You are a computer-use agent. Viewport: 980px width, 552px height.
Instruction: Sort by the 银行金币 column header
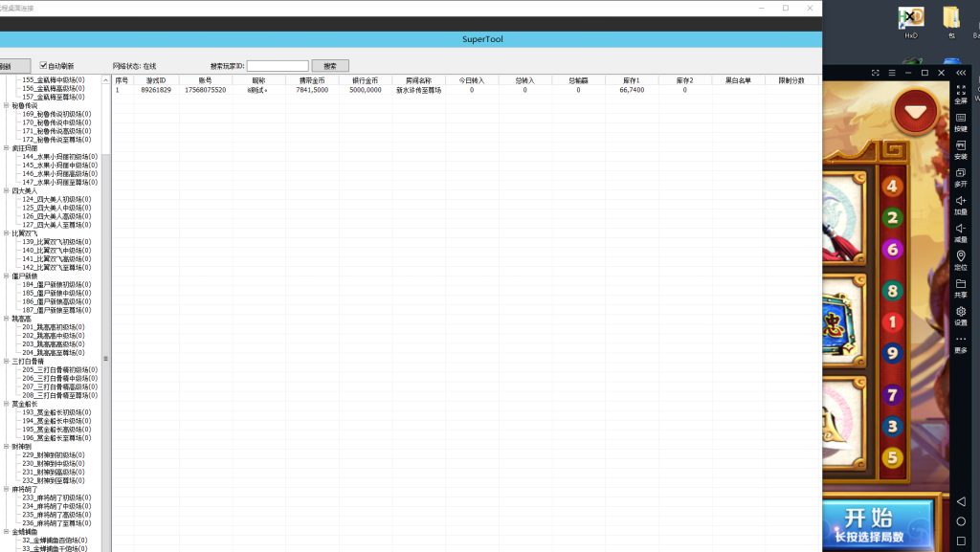coord(365,80)
